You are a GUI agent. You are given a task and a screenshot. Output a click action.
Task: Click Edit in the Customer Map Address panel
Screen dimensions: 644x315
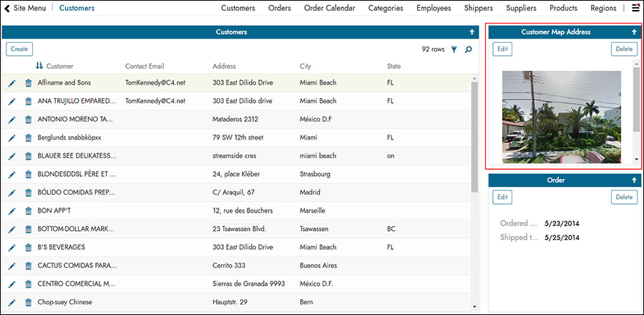point(502,49)
